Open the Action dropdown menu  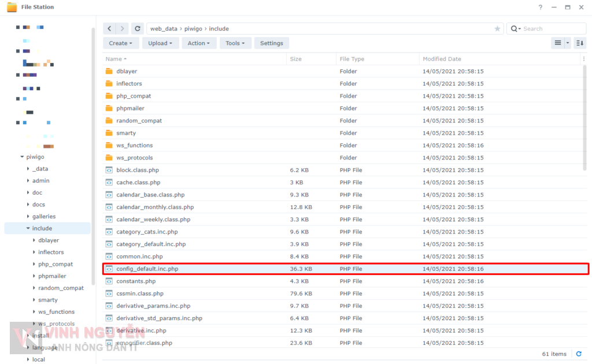(199, 43)
